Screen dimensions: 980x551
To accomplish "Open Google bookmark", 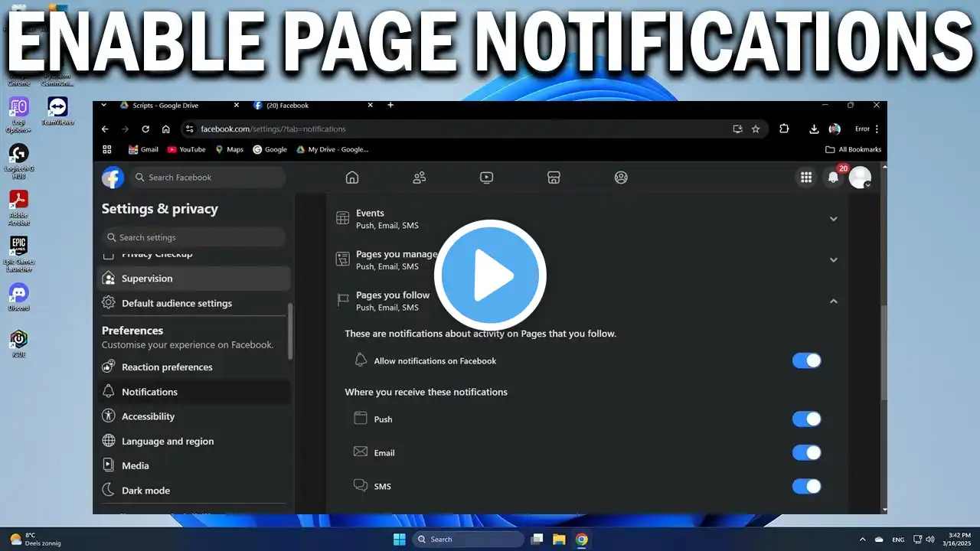I will (x=269, y=149).
